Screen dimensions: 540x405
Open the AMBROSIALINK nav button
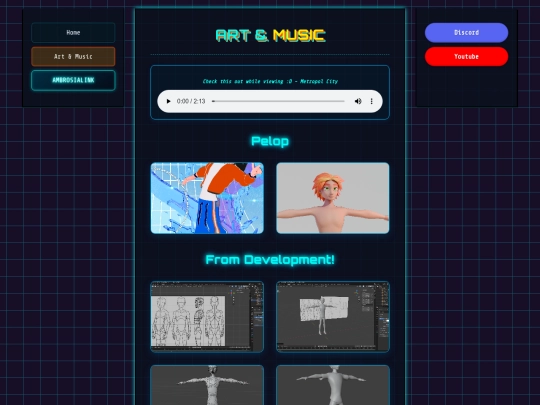73,80
